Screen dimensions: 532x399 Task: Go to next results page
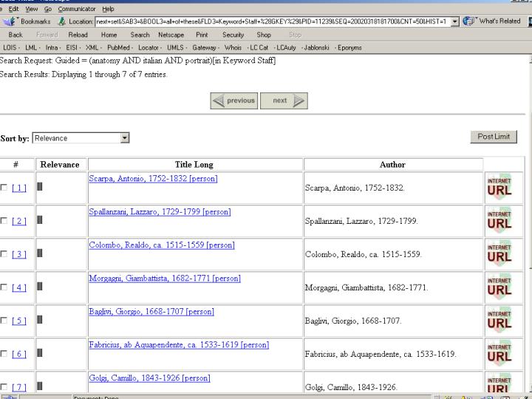tap(284, 100)
